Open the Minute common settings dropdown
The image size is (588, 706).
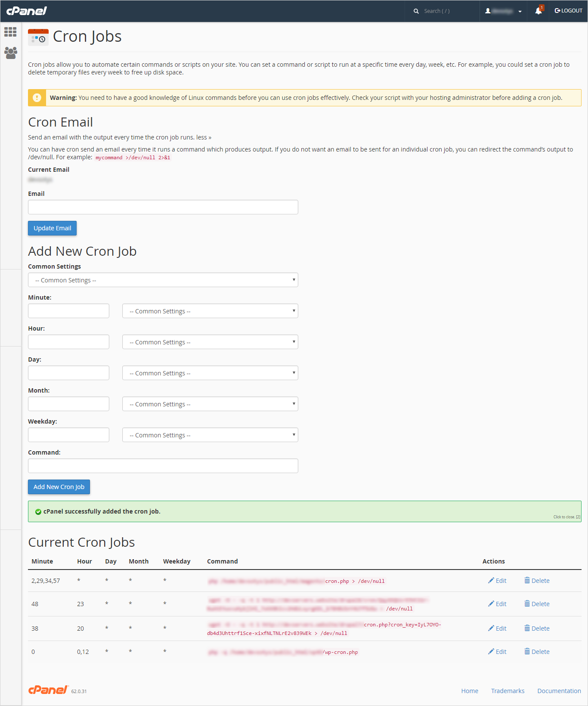[x=210, y=311]
